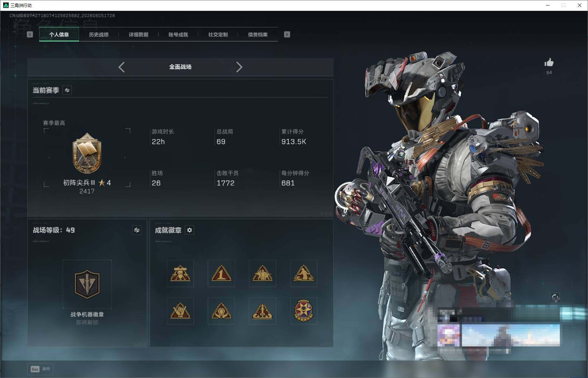588x378 pixels.
Task: Select the number 1 triangle achievement badge
Action: tap(221, 274)
